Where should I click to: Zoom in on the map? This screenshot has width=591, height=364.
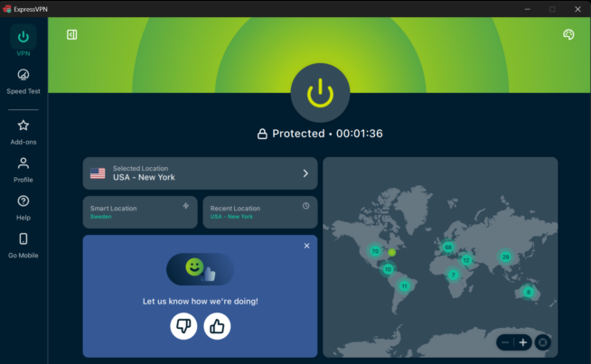pos(523,342)
